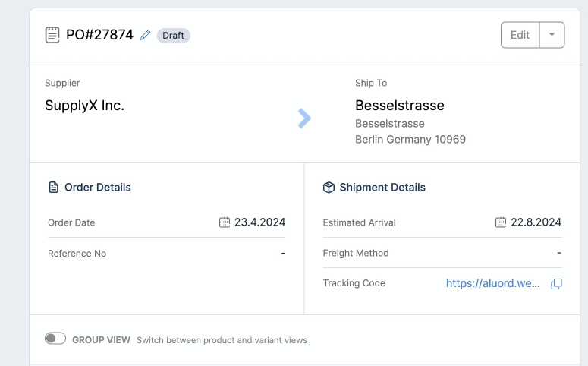Toggle the Group View switch
The image size is (588, 366).
[x=55, y=339]
